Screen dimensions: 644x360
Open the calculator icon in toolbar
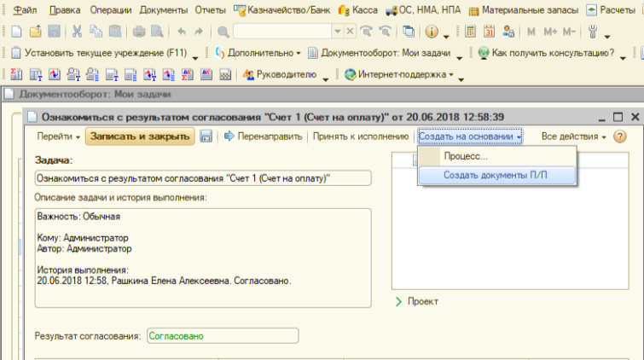click(470, 32)
